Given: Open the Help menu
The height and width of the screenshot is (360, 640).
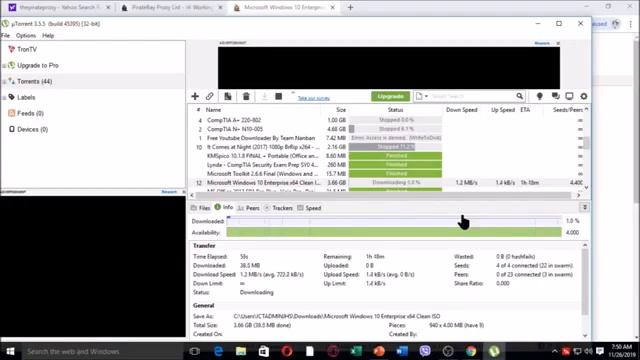Looking at the screenshot, I should tap(48, 36).
